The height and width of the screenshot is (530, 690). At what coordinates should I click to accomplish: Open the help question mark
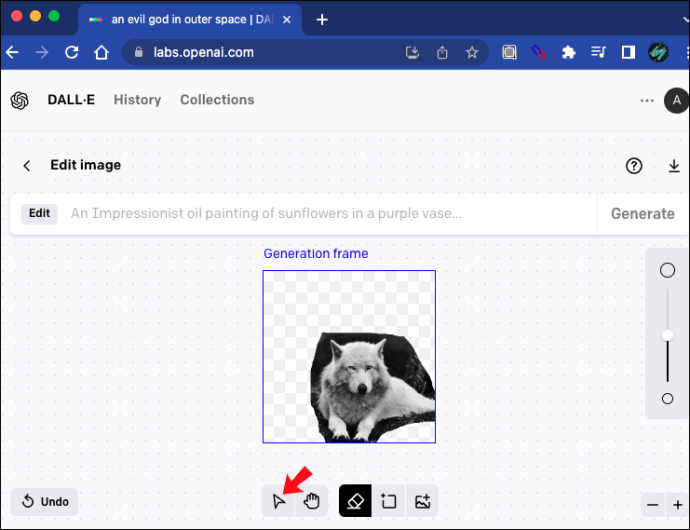pos(634,166)
